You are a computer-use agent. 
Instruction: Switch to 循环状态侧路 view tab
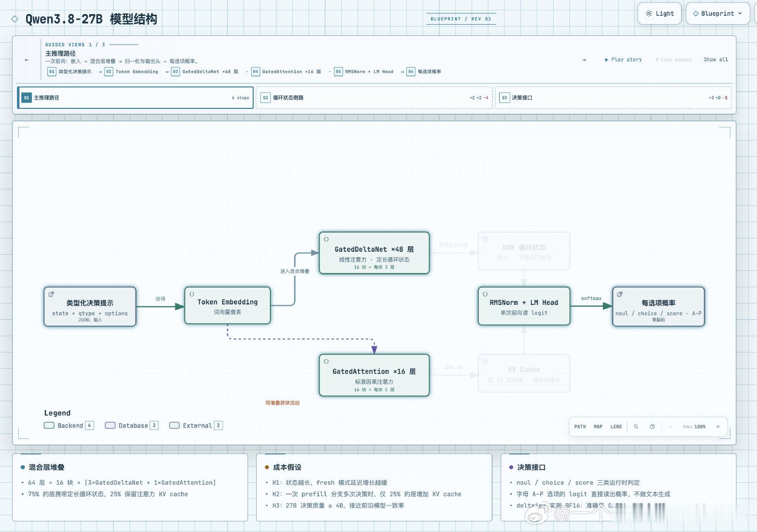[374, 98]
